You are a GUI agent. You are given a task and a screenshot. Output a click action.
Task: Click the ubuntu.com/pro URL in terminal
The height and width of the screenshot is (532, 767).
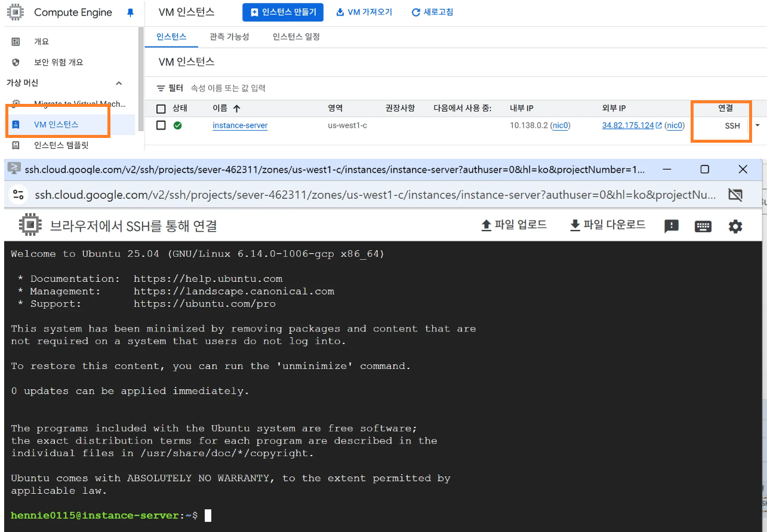point(205,304)
